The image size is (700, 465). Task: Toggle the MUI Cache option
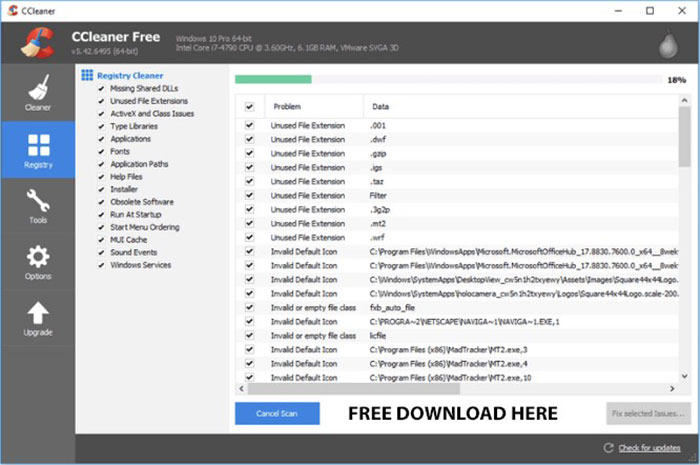(x=101, y=240)
